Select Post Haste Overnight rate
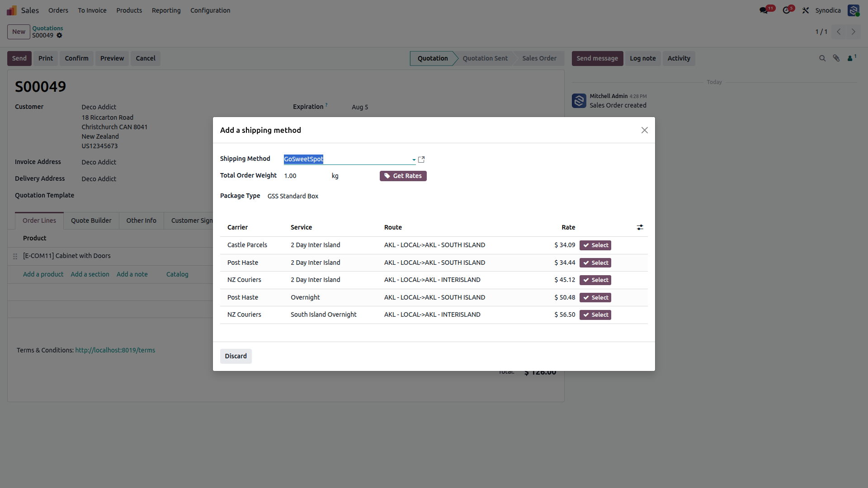The height and width of the screenshot is (488, 868). (x=595, y=298)
